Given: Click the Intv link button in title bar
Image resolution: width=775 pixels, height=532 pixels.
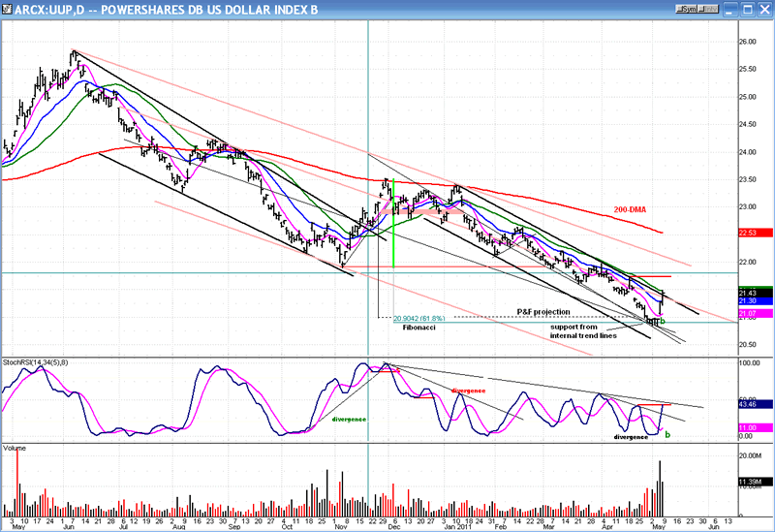Looking at the screenshot, I should [x=708, y=9].
